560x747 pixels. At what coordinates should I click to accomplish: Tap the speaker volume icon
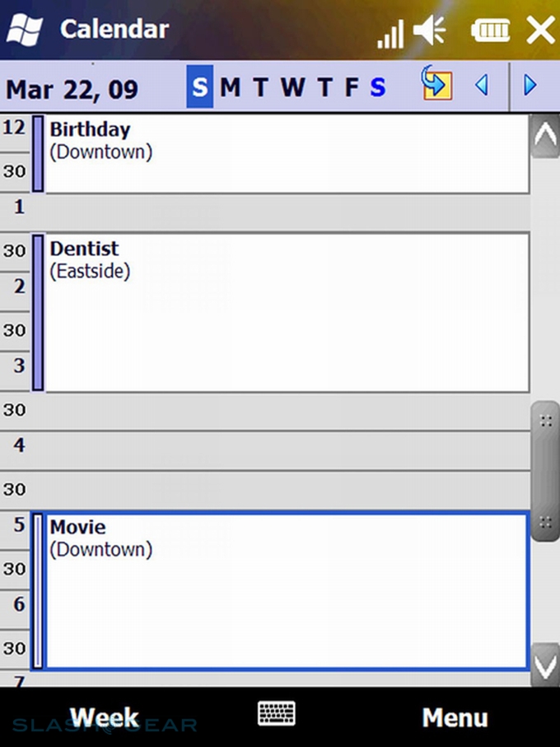click(429, 31)
